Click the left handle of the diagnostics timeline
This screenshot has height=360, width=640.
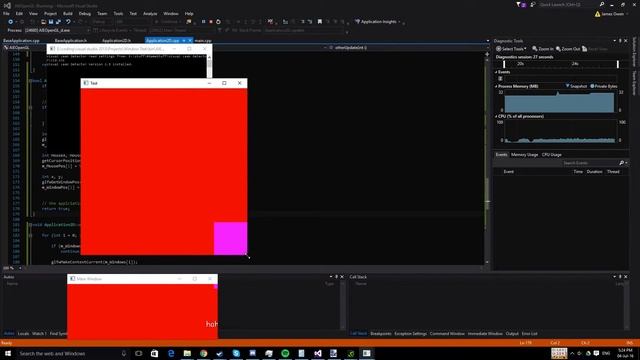tap(504, 64)
